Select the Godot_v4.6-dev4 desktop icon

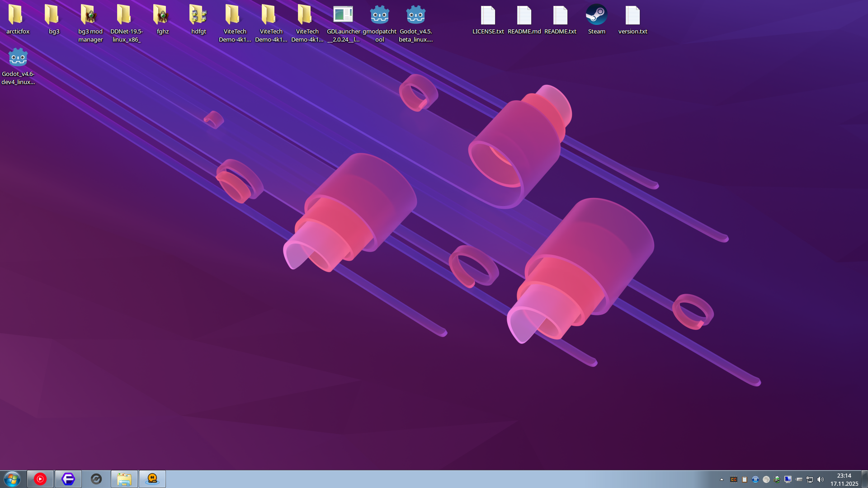tap(18, 66)
